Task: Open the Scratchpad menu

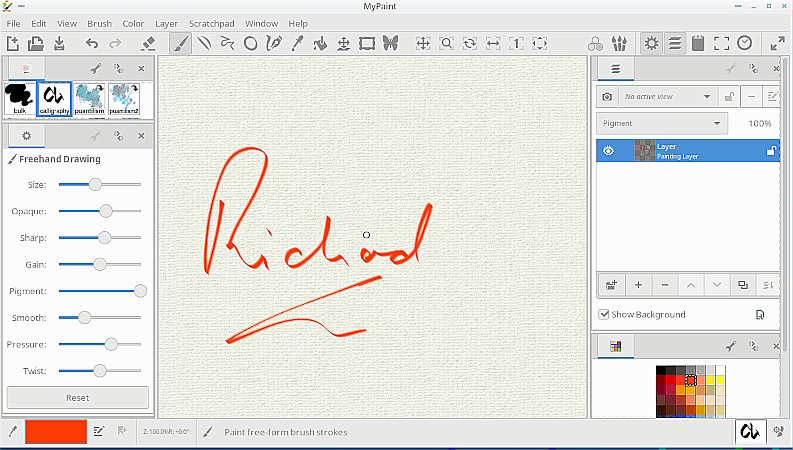Action: click(210, 23)
